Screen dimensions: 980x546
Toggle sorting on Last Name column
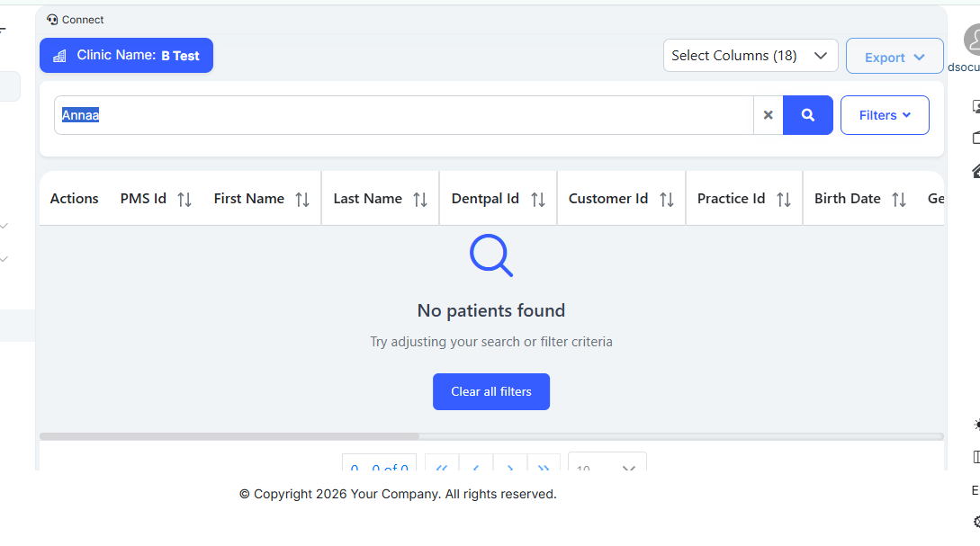[420, 200]
